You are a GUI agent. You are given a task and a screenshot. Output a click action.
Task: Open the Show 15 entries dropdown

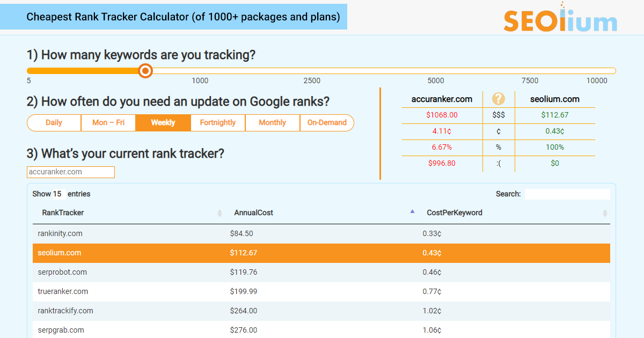coord(58,194)
